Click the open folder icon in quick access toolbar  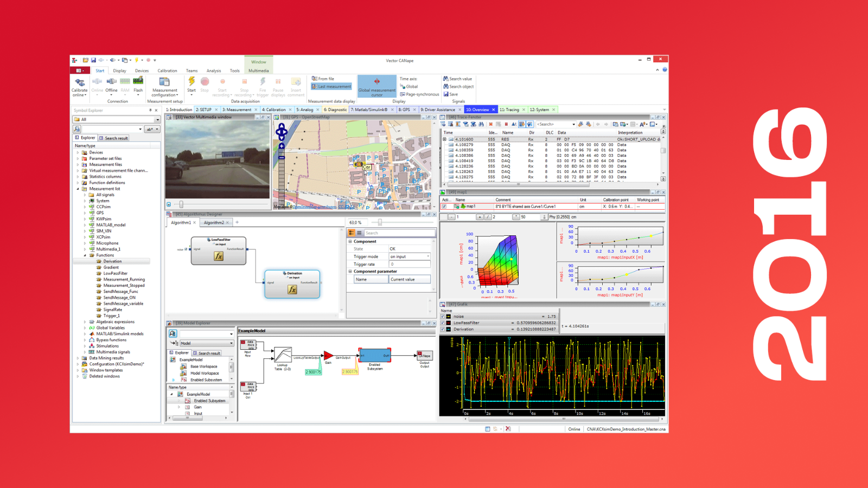click(x=86, y=60)
